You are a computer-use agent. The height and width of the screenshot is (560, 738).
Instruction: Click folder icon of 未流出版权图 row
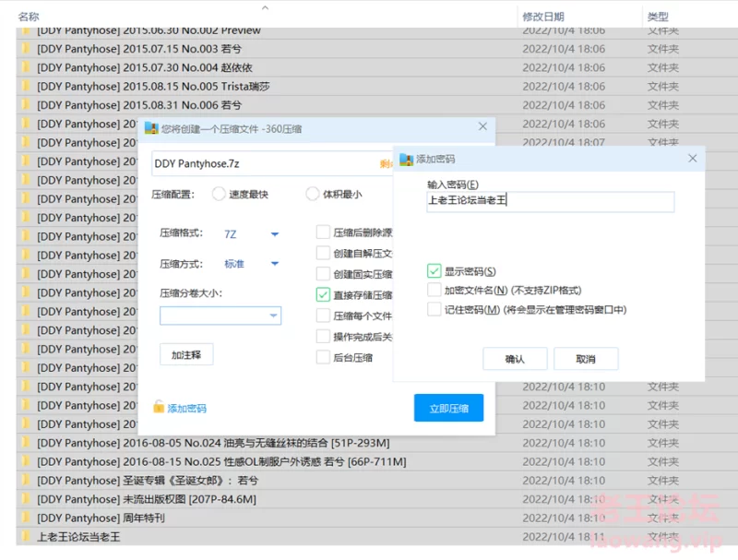point(27,499)
